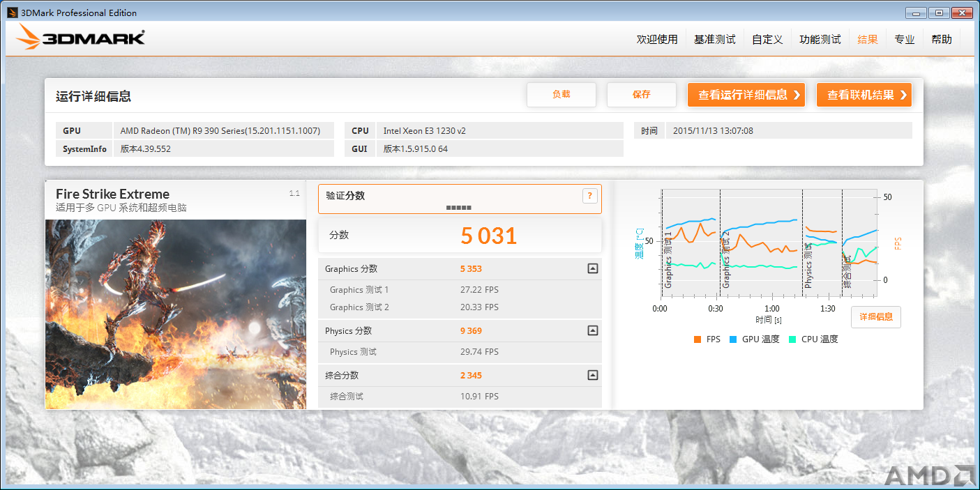
Task: Click the temperature and FPS chart
Action: [x=768, y=244]
